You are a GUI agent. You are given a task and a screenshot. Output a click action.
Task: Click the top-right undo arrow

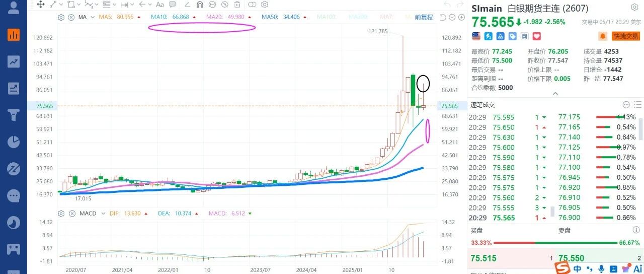point(447,5)
